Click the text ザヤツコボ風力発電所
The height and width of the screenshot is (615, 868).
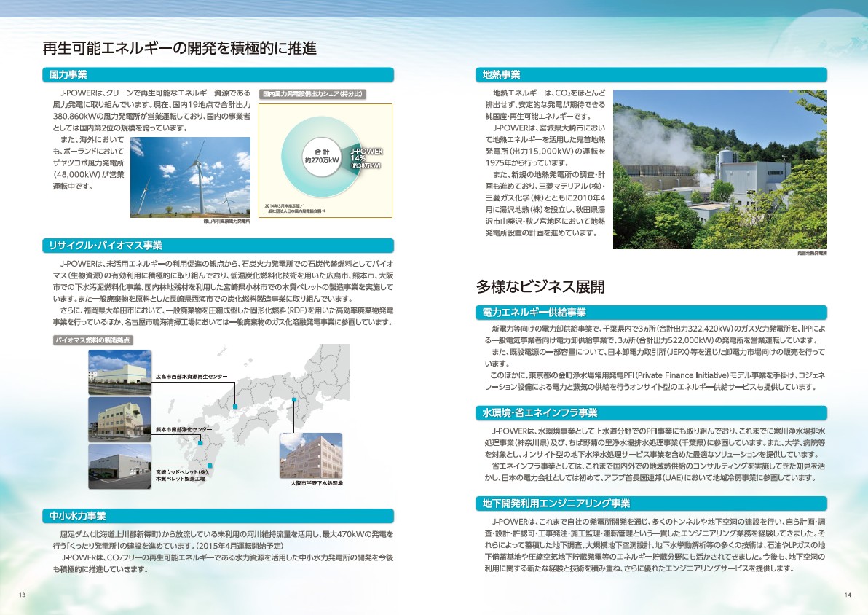click(x=89, y=163)
